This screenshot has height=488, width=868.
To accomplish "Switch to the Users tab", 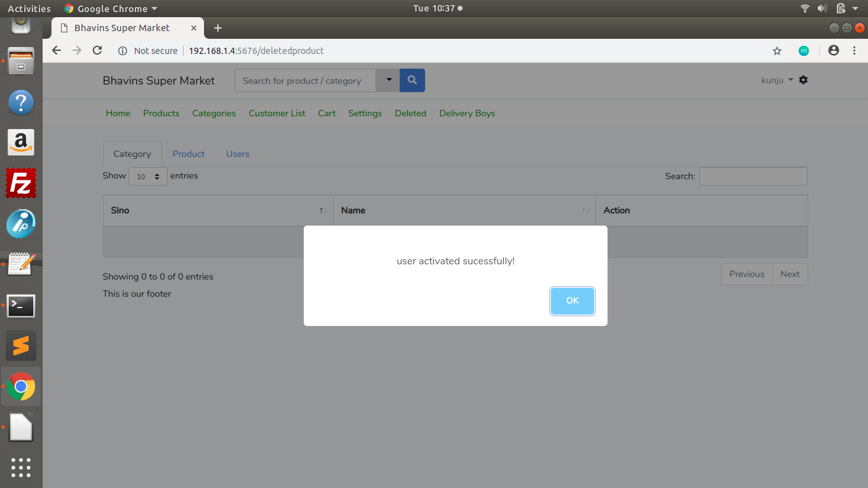I will click(238, 154).
